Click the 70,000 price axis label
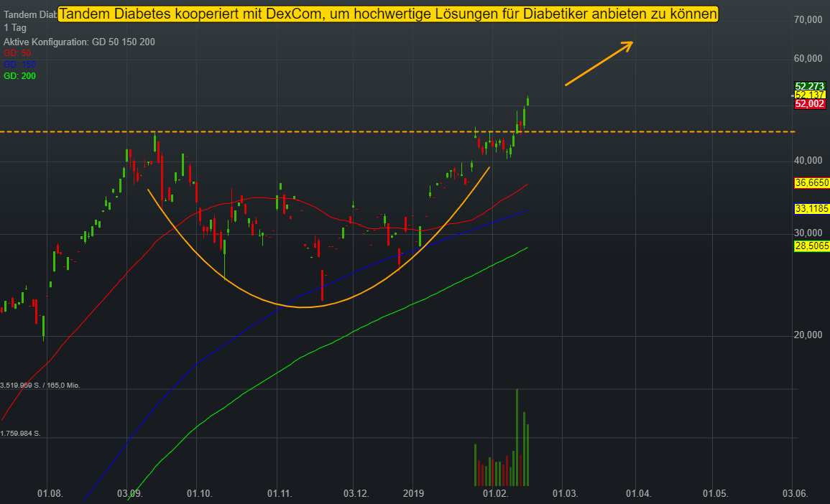830x504 pixels. [x=808, y=20]
